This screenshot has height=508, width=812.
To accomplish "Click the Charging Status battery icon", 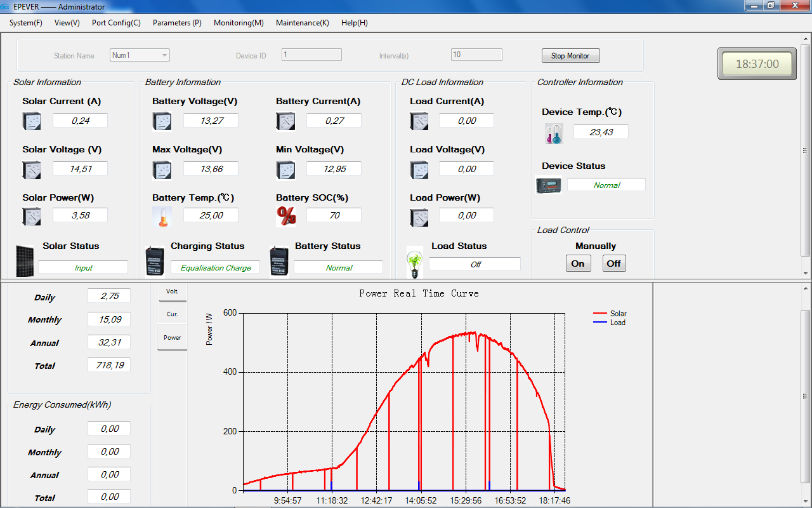I will [155, 261].
